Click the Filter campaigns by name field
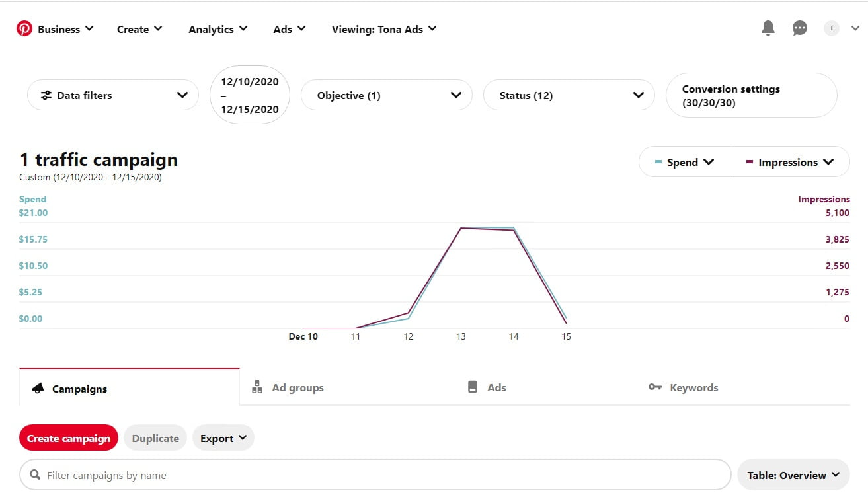 pyautogui.click(x=383, y=475)
